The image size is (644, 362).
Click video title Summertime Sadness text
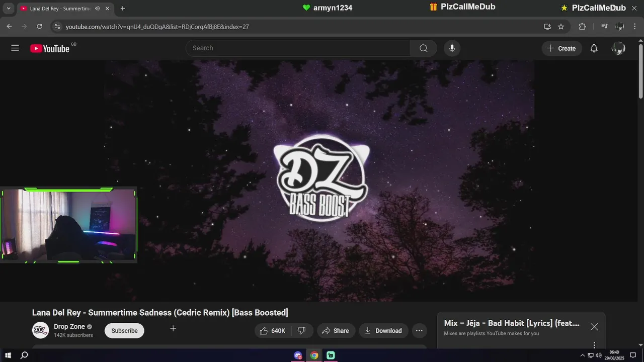pyautogui.click(x=160, y=313)
